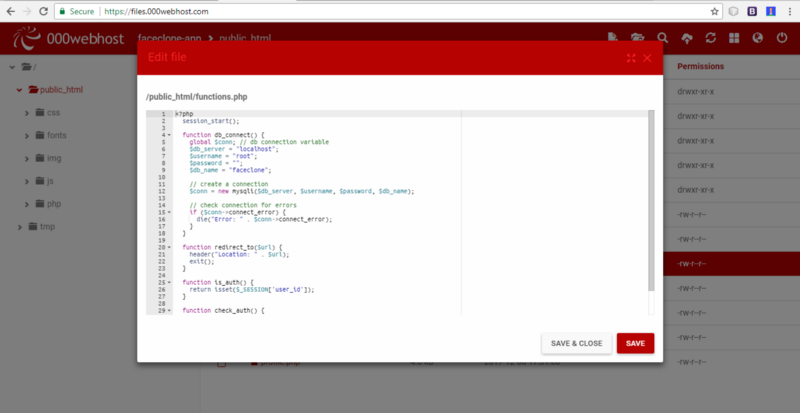Expand the fonts folder in the tree

tap(27, 136)
